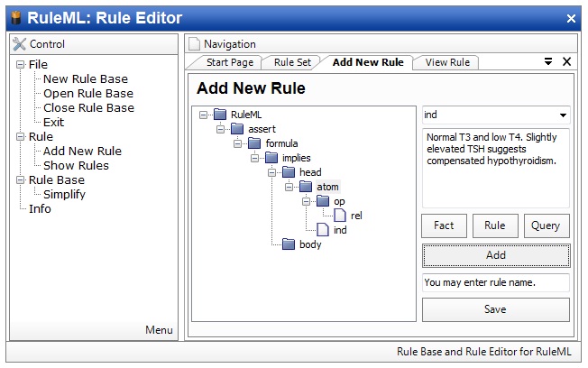Screen dimensions: 588x368
Task: Click the rule name input field
Action: (x=495, y=282)
